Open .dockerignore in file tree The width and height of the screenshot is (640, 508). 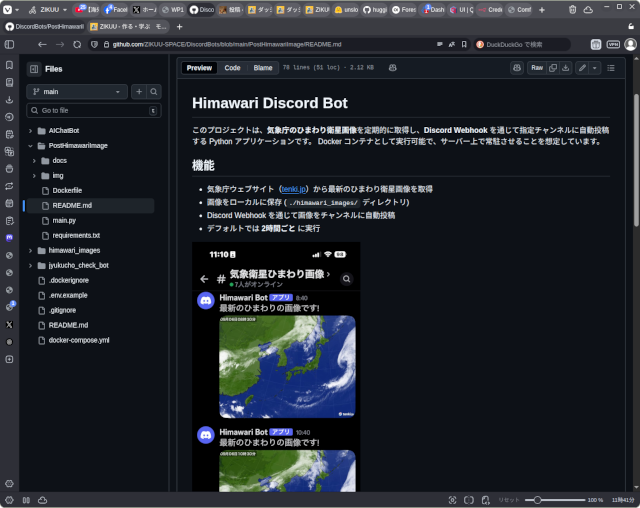point(69,280)
